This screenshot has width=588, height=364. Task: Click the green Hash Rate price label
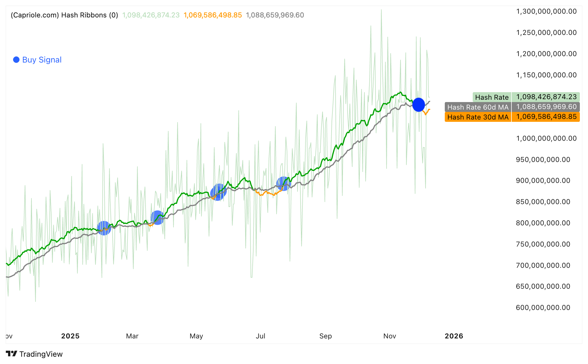(x=492, y=97)
